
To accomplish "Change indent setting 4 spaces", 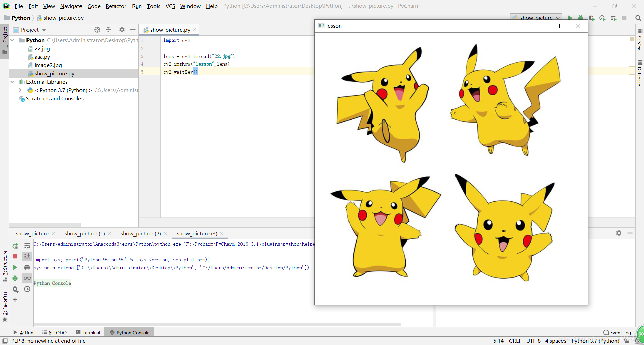I will (555, 341).
